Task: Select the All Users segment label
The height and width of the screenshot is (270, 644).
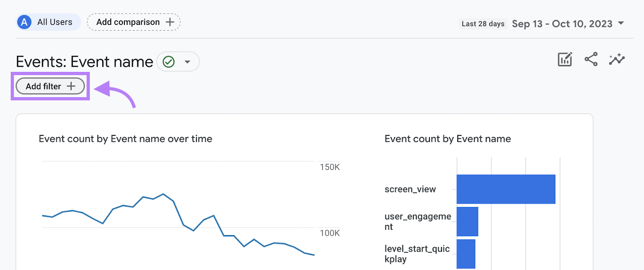Action: pyautogui.click(x=55, y=22)
